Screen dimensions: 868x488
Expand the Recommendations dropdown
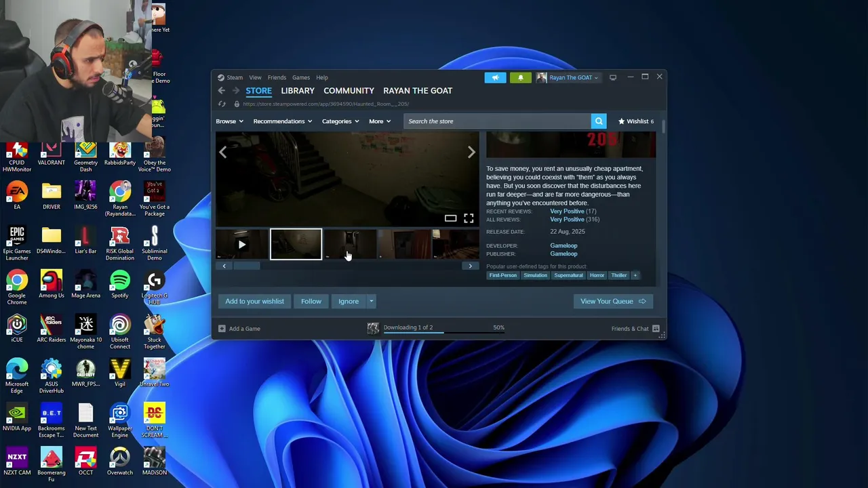[282, 121]
